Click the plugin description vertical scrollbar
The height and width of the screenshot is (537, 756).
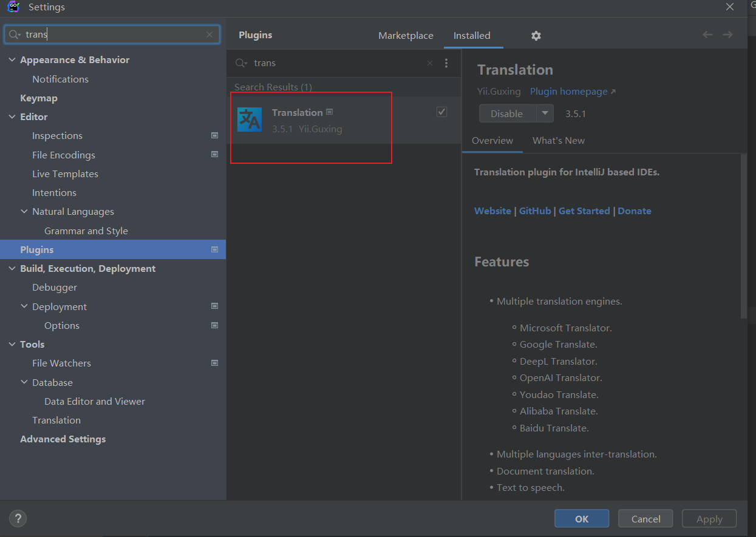click(744, 237)
